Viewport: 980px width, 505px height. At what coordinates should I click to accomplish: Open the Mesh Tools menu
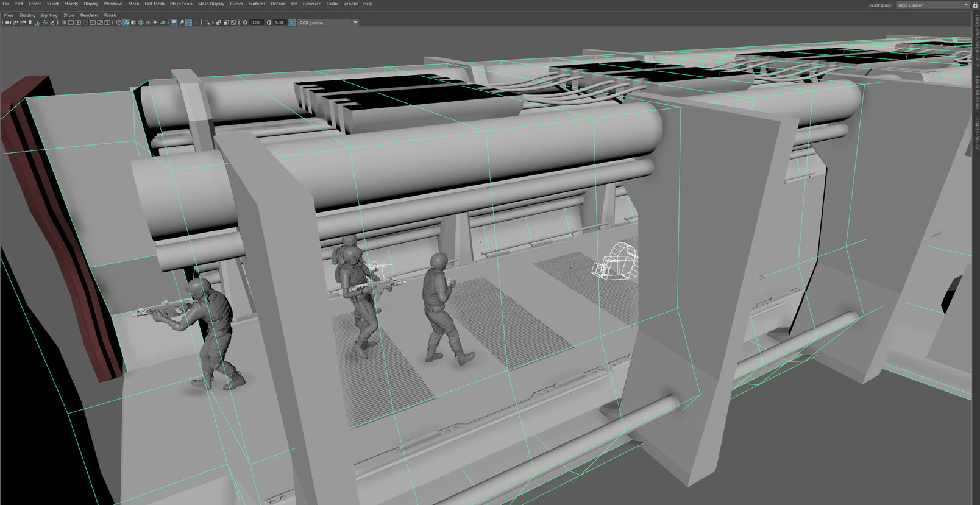(181, 4)
